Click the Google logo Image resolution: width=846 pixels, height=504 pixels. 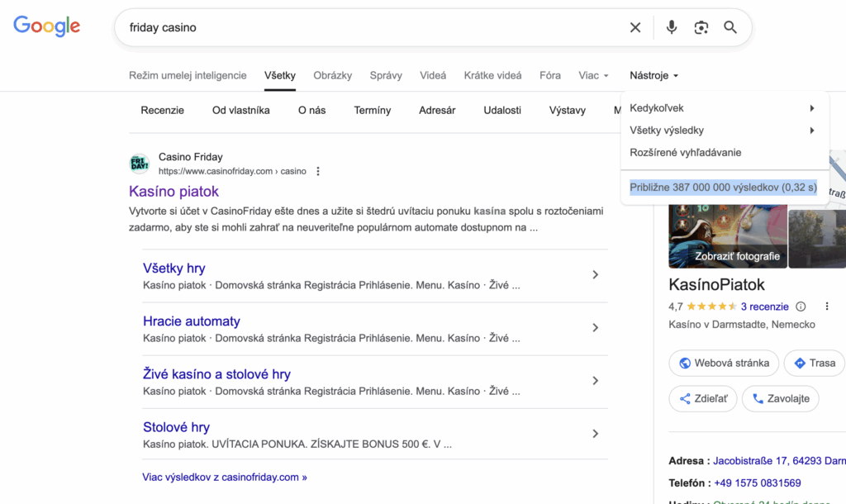pyautogui.click(x=47, y=26)
